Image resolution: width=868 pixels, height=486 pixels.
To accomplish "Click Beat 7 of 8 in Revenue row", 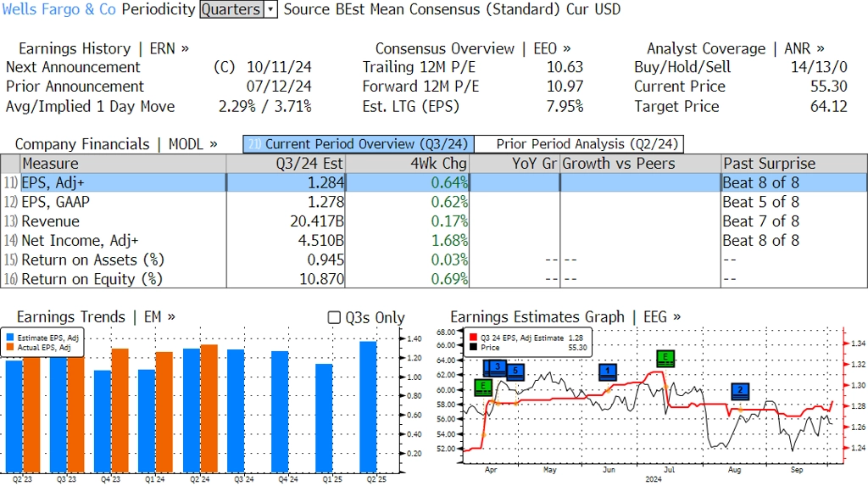I will point(761,221).
